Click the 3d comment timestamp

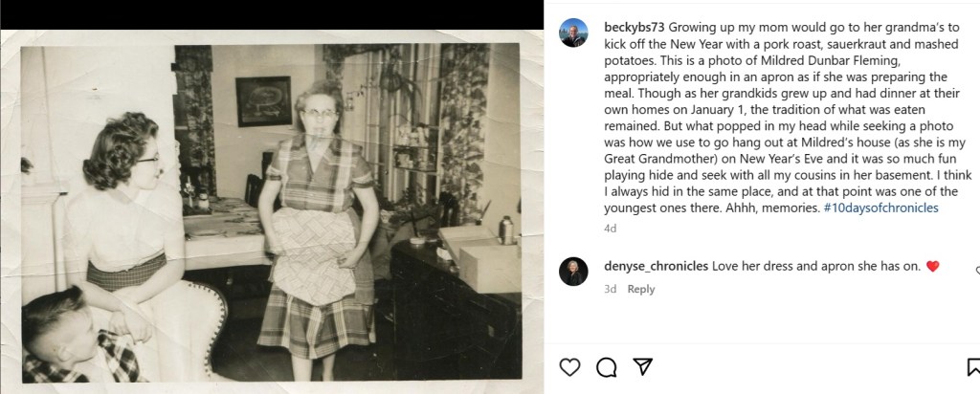pyautogui.click(x=610, y=289)
